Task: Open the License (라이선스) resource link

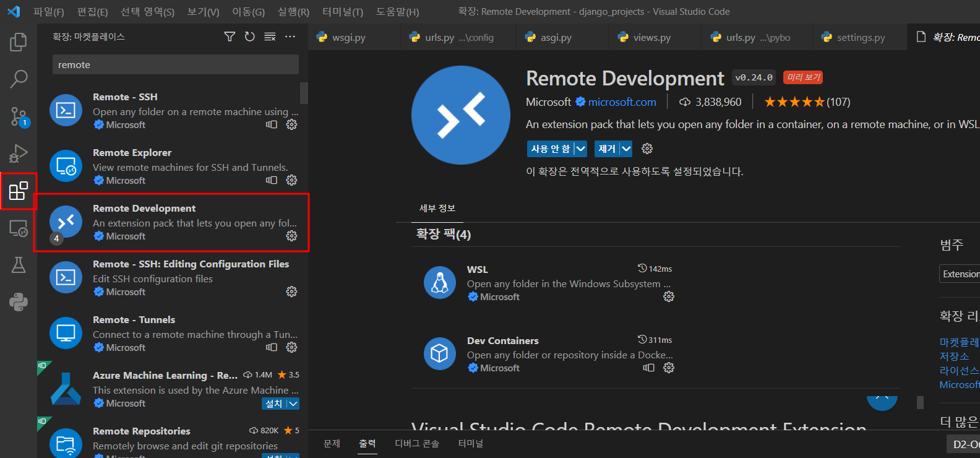Action: tap(959, 371)
